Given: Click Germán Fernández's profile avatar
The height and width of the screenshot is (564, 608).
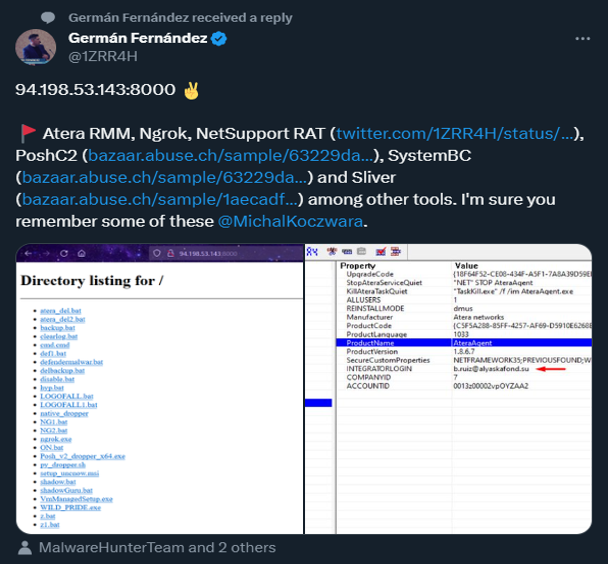Looking at the screenshot, I should (x=36, y=48).
